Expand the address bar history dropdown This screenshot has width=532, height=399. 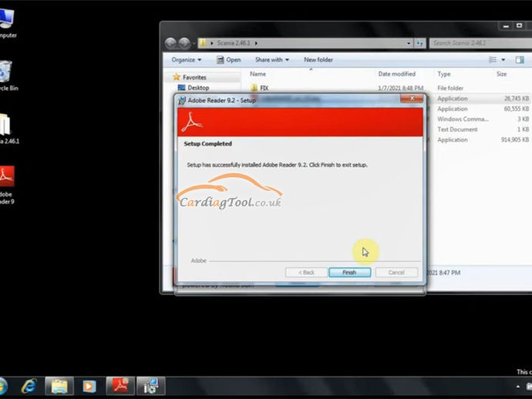click(x=409, y=43)
